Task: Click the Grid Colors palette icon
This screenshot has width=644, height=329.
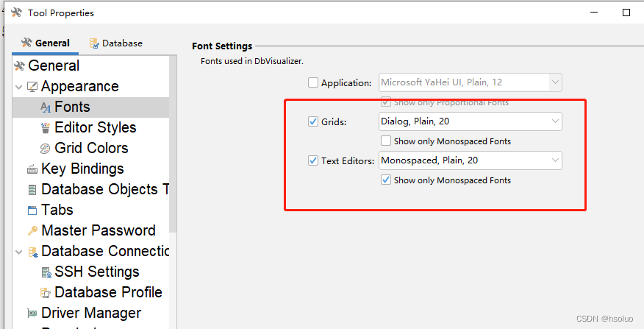Action: pyautogui.click(x=45, y=149)
